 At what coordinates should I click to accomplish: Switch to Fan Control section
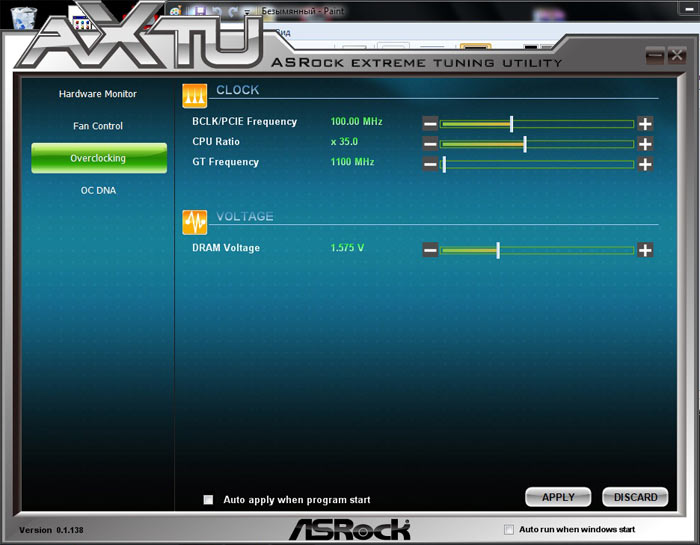98,126
